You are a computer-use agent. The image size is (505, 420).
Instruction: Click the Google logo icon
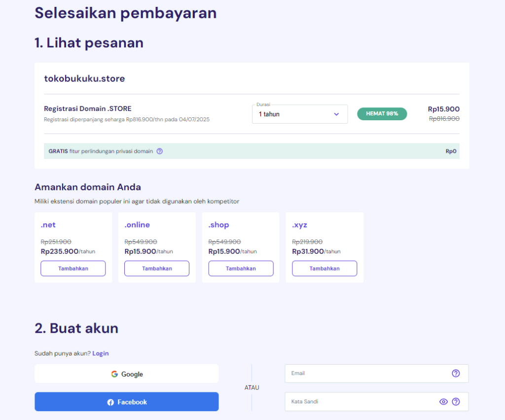(114, 374)
